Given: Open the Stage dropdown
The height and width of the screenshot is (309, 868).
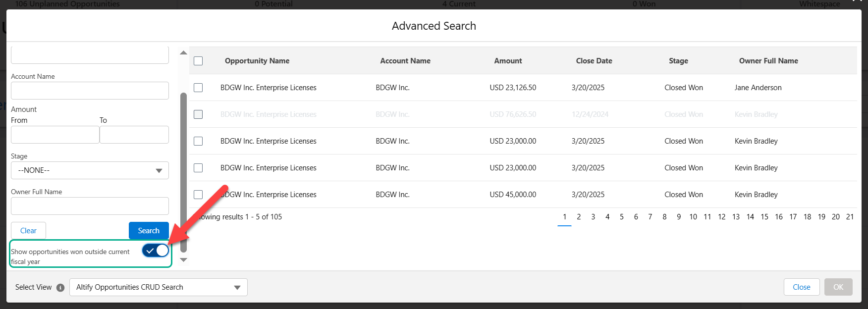Looking at the screenshot, I should click(x=90, y=170).
